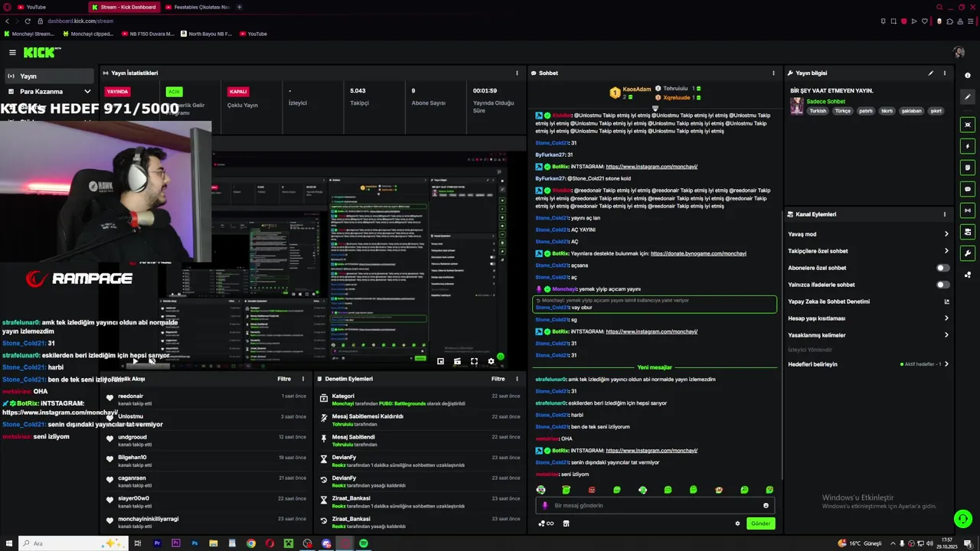Open Photoshop from the taskbar
The width and height of the screenshot is (980, 551).
coord(194,543)
